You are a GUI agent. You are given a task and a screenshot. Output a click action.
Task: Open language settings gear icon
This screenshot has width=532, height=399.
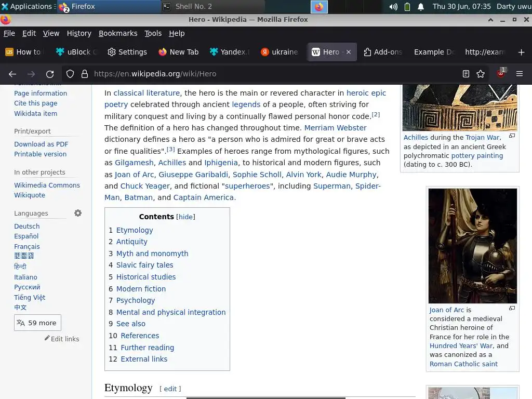coord(78,213)
